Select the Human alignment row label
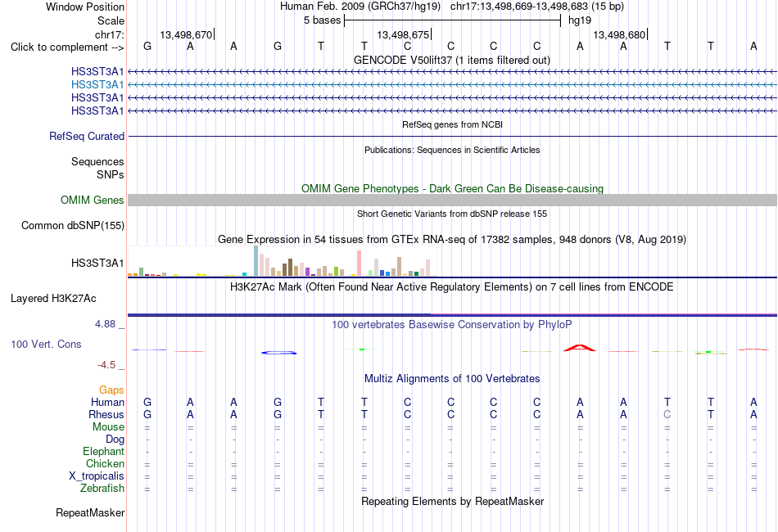This screenshot has width=778, height=532. click(107, 402)
